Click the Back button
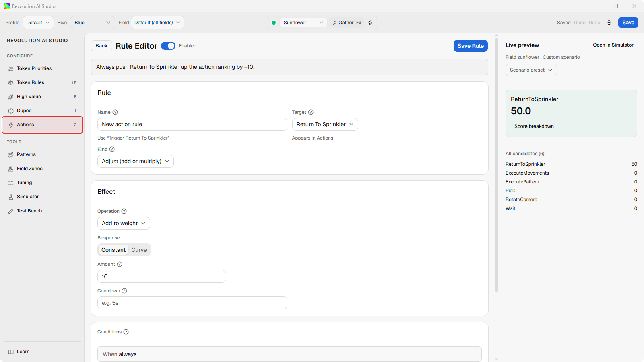644x362 pixels. click(x=101, y=46)
